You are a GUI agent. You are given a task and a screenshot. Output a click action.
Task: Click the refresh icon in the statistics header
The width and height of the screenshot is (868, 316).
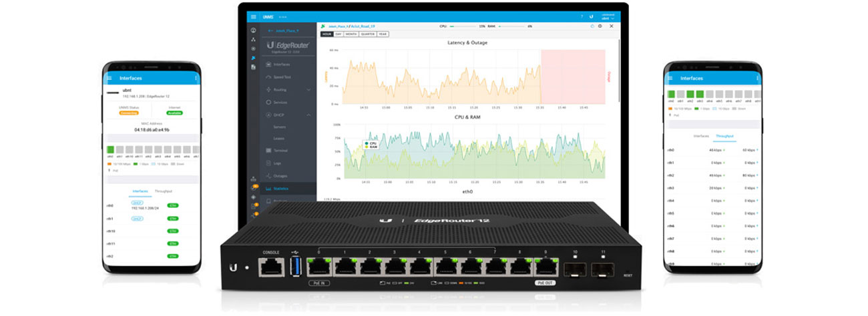pos(592,26)
